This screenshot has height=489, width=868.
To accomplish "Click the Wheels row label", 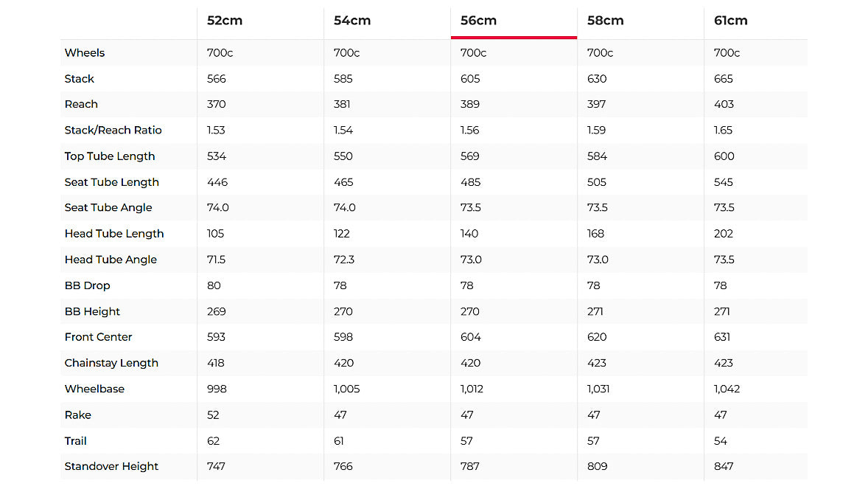I will pos(85,53).
